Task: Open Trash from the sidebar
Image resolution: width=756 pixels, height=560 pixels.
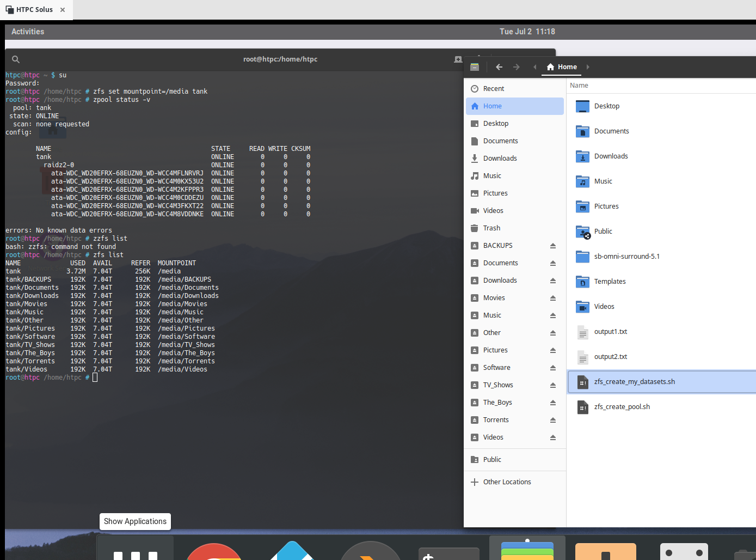Action: coord(491,228)
